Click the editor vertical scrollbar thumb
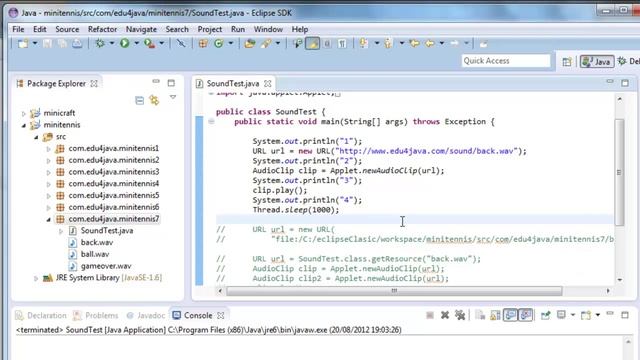The height and width of the screenshot is (360, 640). (619, 172)
